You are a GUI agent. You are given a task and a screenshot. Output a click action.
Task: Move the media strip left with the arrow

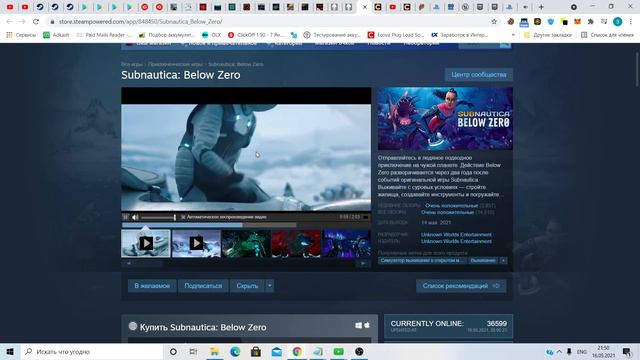click(x=129, y=263)
